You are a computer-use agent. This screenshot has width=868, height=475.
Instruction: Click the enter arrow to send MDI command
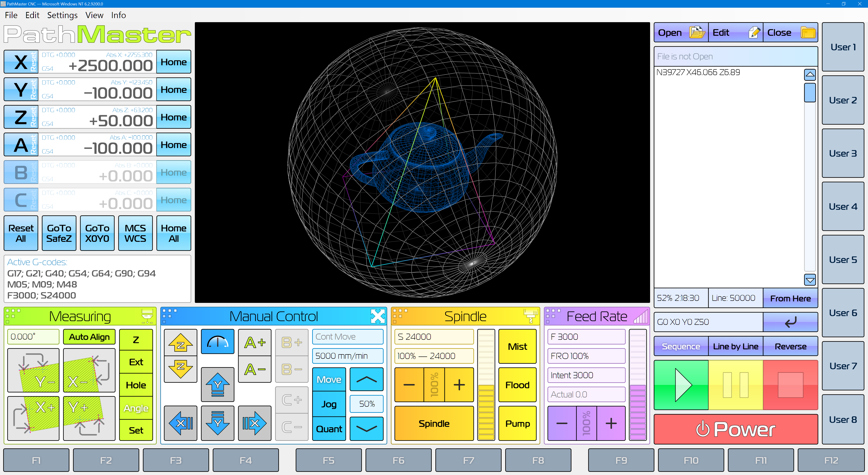coord(790,322)
